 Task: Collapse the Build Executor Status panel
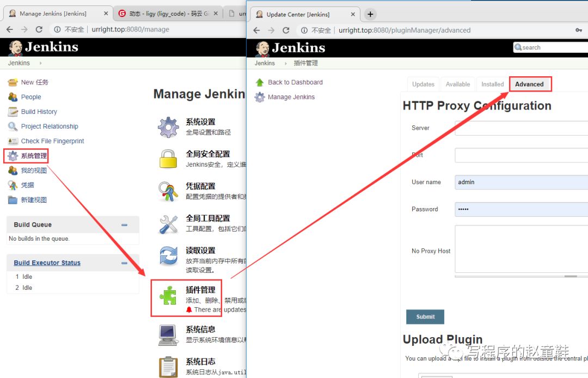point(124,263)
